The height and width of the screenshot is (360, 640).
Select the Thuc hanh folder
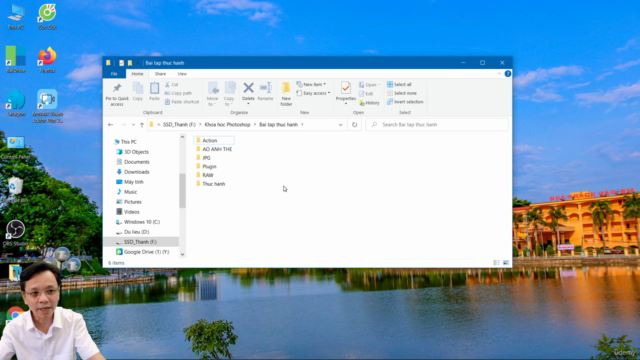click(x=210, y=184)
